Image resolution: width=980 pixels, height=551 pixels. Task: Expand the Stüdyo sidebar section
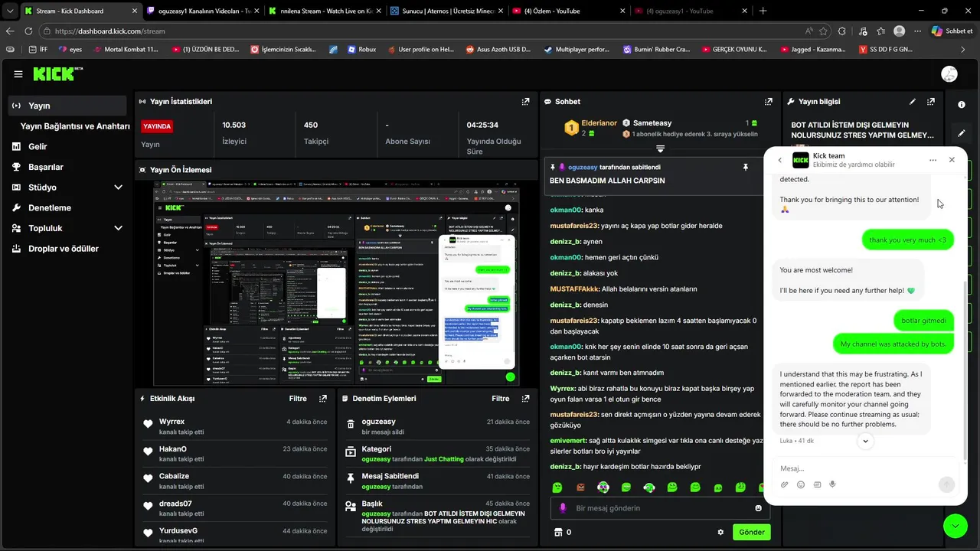coord(118,187)
